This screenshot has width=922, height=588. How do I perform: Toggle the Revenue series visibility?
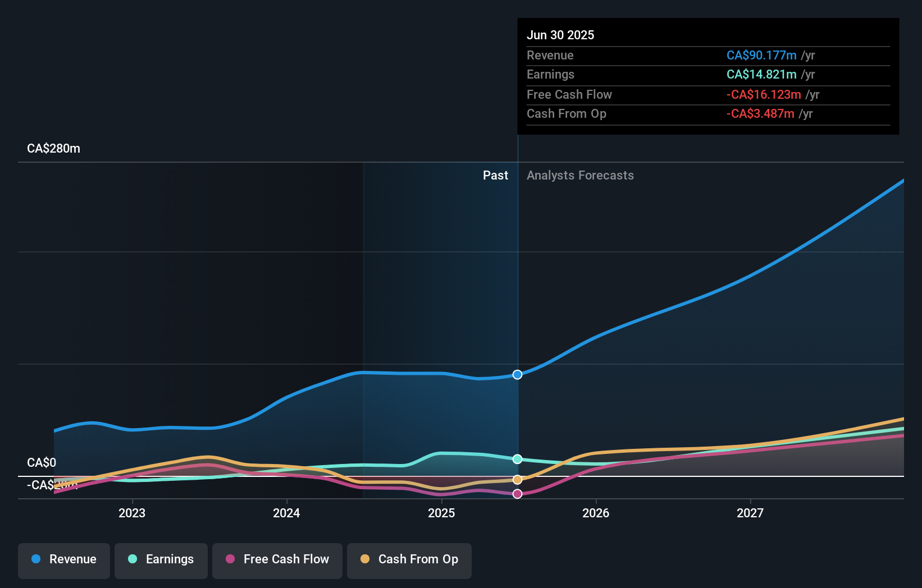[x=63, y=559]
